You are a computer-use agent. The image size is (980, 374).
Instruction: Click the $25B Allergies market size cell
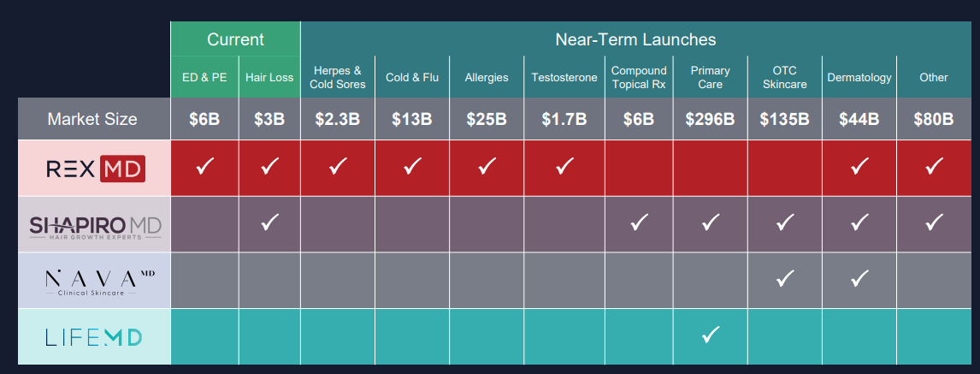coord(486,119)
